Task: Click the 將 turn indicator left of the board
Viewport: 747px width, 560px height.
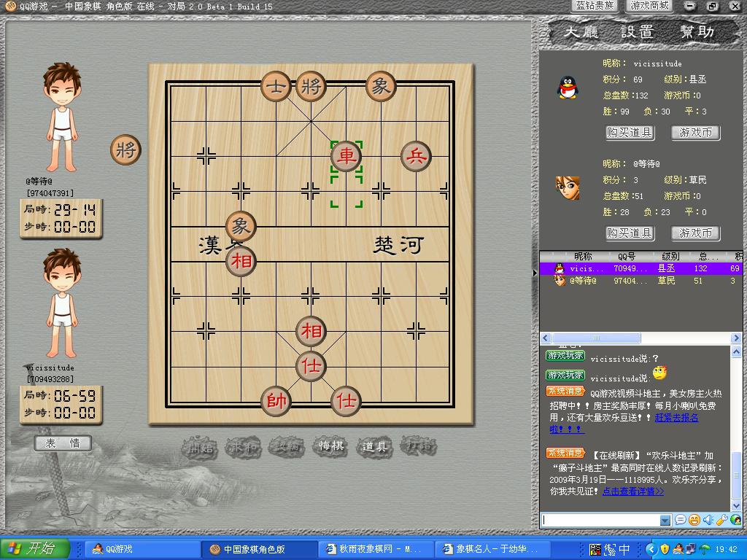Action: pos(125,150)
